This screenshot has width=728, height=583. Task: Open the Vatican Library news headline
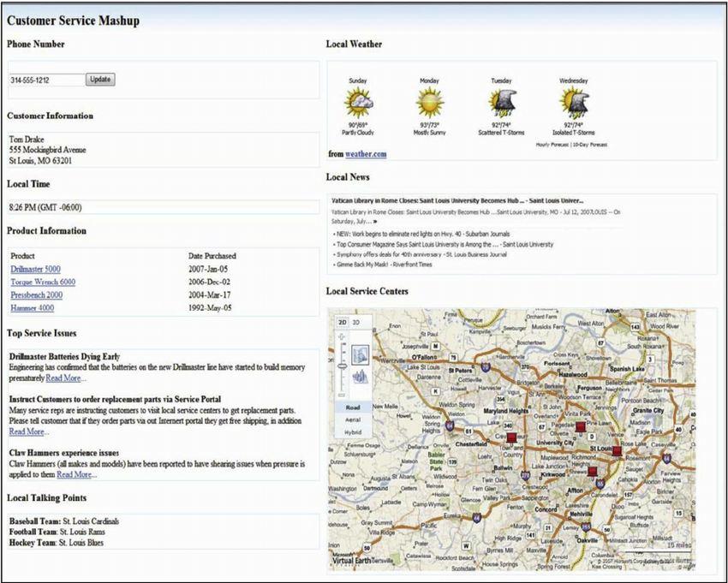click(457, 201)
